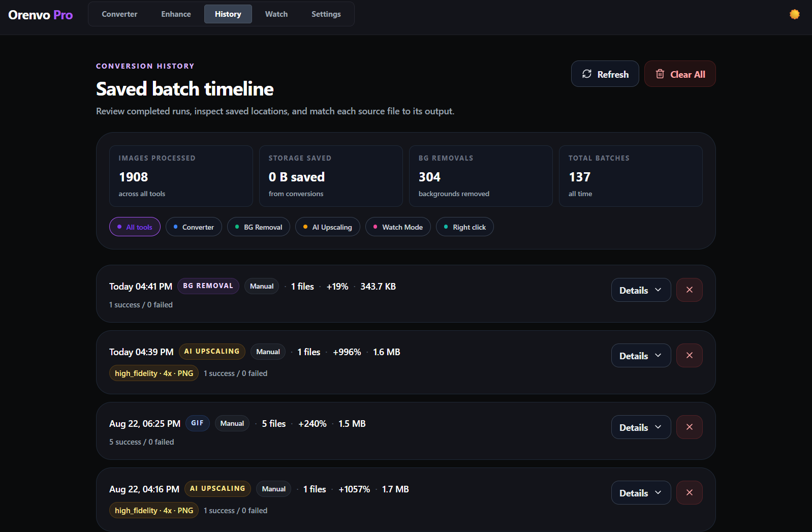Viewport: 812px width, 532px height.
Task: Refresh the conversion history
Action: (x=605, y=74)
